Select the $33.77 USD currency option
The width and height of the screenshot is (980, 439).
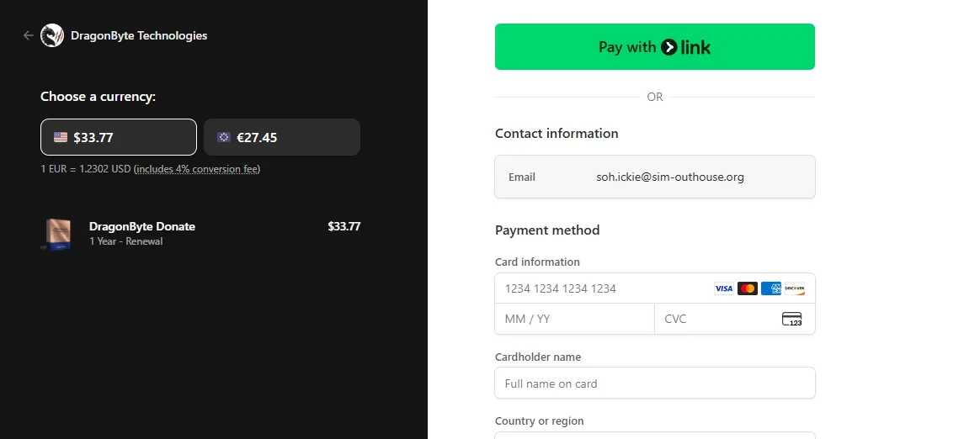119,137
